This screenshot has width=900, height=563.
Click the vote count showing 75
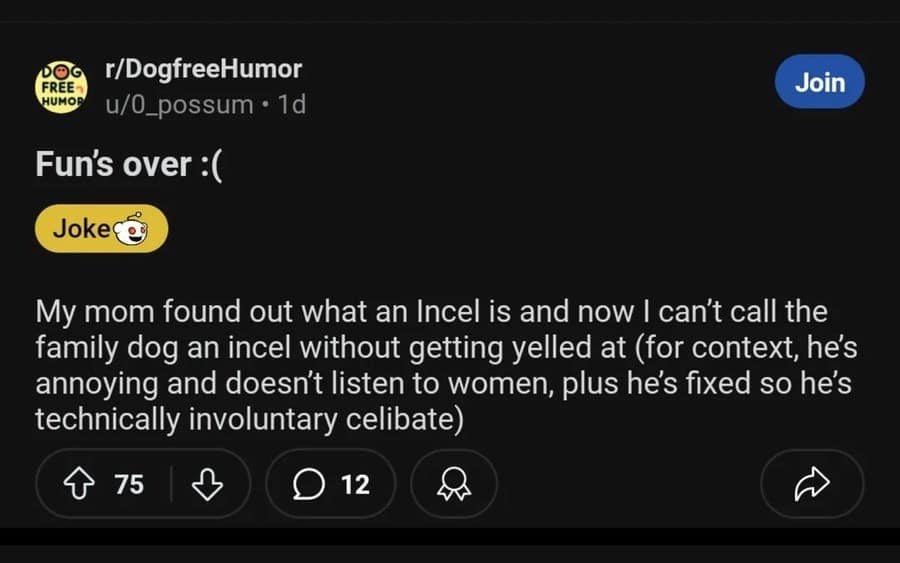129,485
